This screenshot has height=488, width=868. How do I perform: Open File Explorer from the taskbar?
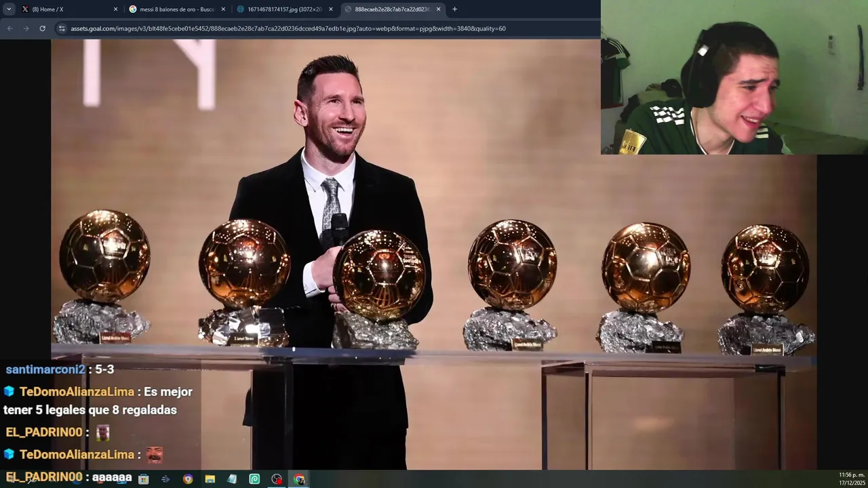210,479
